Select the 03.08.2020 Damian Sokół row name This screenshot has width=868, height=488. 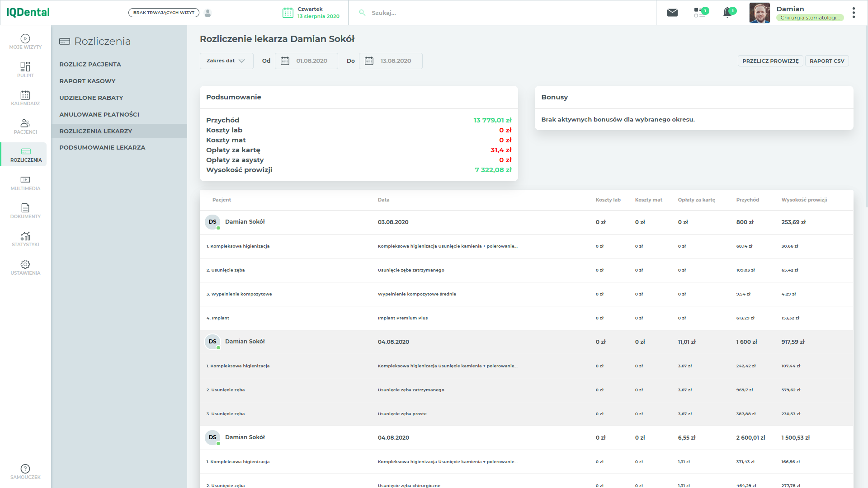245,222
